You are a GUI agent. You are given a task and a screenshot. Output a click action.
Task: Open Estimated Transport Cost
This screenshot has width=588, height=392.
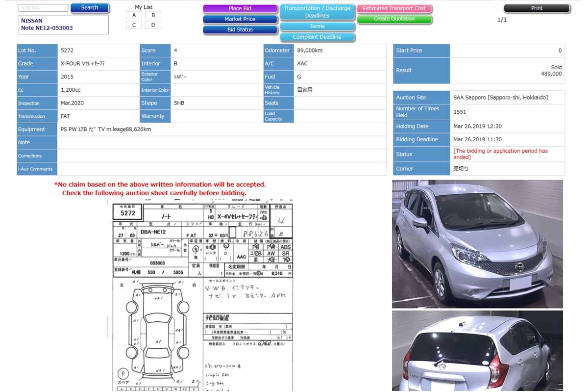tap(394, 8)
